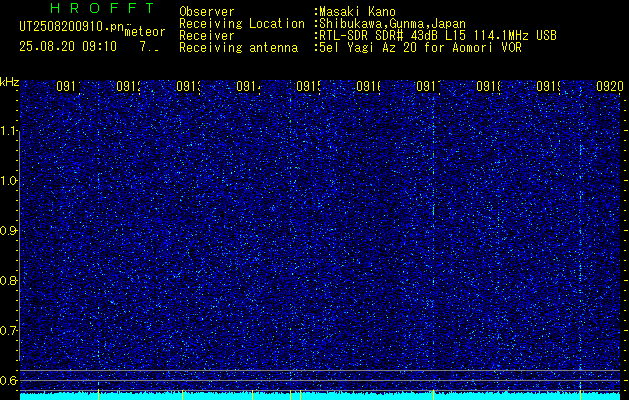
Task: Click the 0914 time label
Action: click(248, 86)
